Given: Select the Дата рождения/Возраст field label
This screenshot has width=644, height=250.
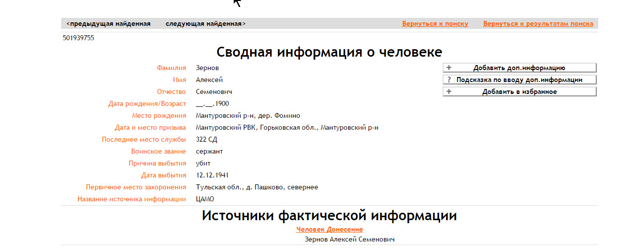Looking at the screenshot, I should click(x=147, y=104).
